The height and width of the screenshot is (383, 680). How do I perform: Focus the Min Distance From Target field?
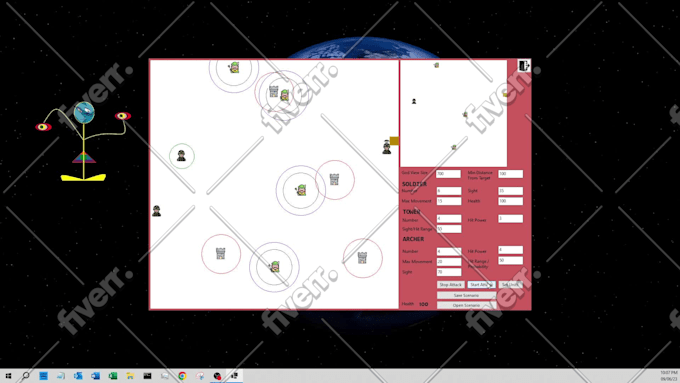click(x=510, y=174)
